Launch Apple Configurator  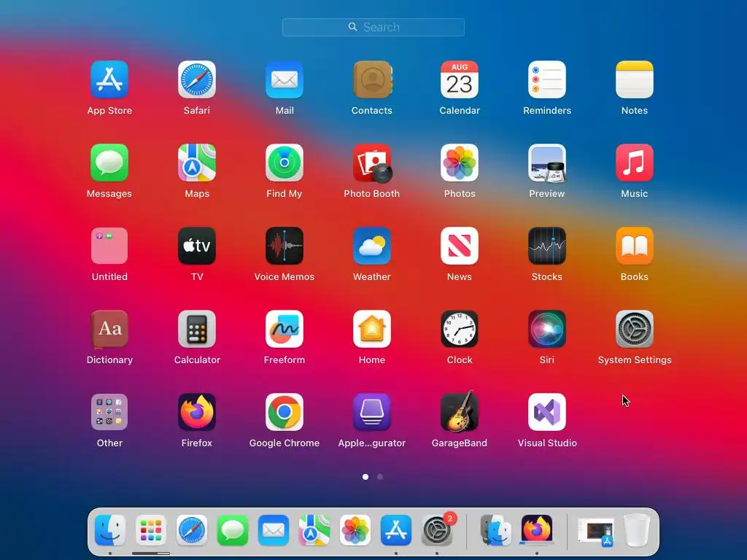(372, 412)
